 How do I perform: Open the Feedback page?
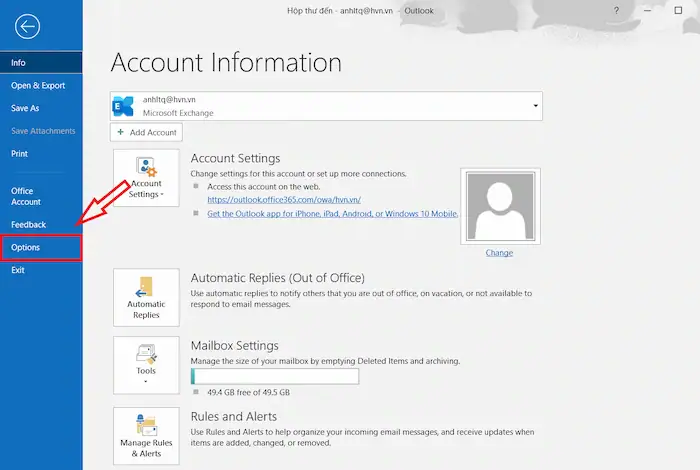point(41,225)
